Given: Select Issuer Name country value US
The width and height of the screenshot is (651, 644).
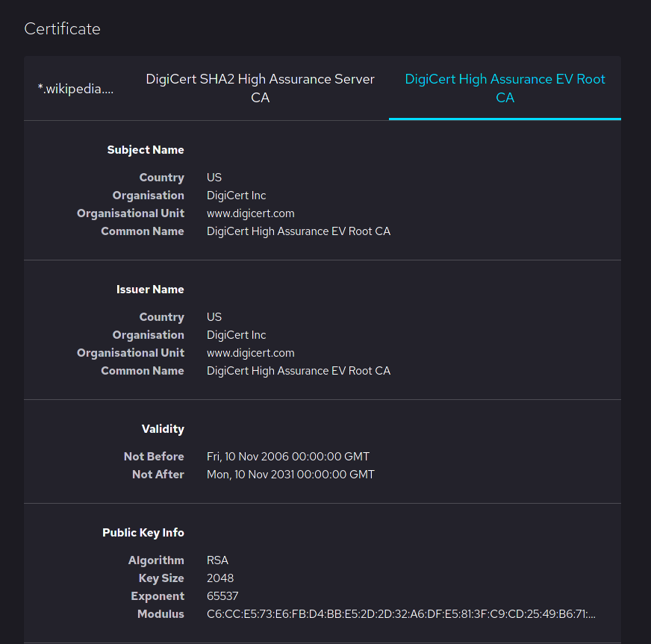Looking at the screenshot, I should (214, 316).
